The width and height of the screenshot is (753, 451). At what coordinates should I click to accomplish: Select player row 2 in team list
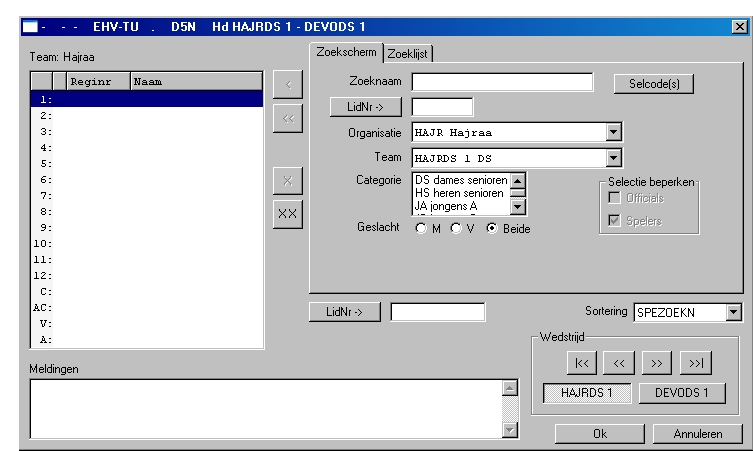coord(147,116)
